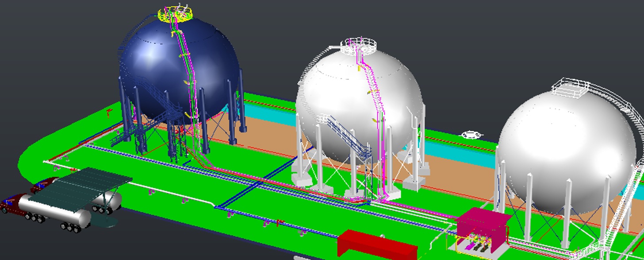Pick the yellow top platform on blue sphere
The width and height of the screenshot is (644, 260).
[x=176, y=14]
